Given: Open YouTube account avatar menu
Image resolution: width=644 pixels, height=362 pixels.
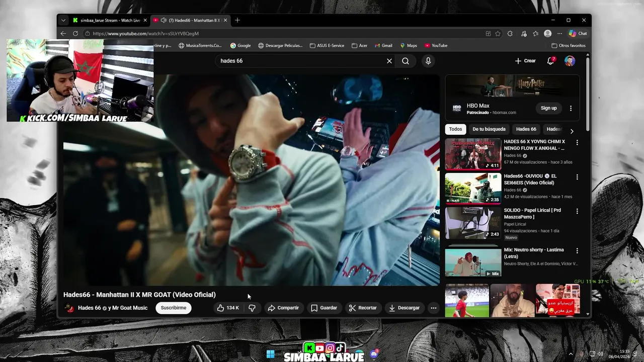Looking at the screenshot, I should point(570,61).
